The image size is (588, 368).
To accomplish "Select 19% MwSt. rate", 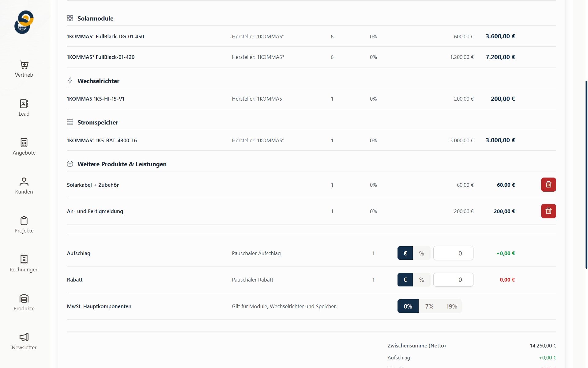I will click(451, 306).
